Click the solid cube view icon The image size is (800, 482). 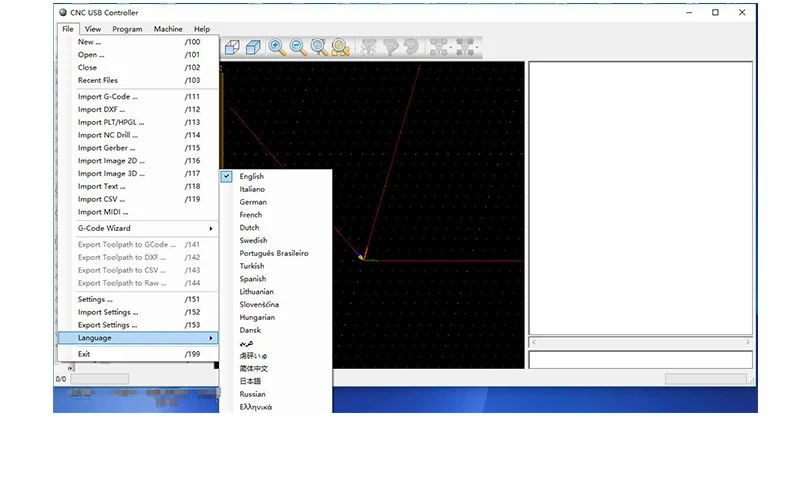pos(253,47)
